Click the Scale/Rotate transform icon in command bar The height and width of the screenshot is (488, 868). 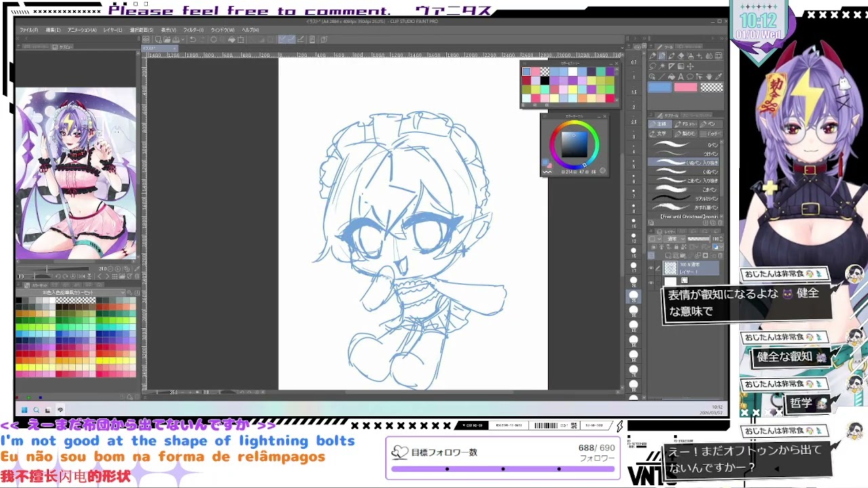241,39
